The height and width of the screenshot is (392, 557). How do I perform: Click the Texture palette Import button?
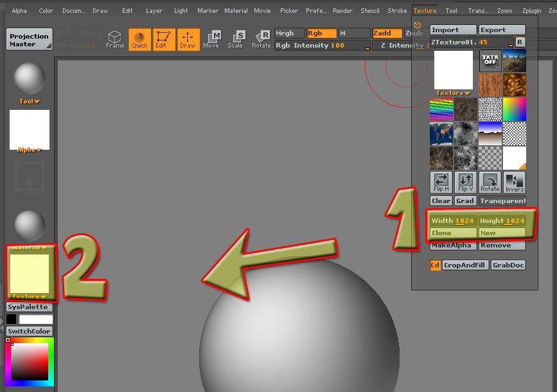[x=453, y=30]
